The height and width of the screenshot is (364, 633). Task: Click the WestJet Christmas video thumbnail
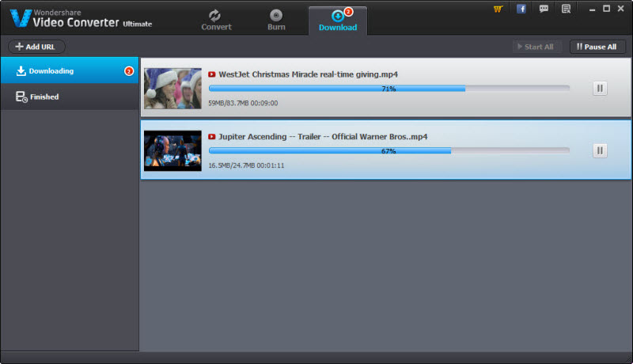click(x=172, y=89)
